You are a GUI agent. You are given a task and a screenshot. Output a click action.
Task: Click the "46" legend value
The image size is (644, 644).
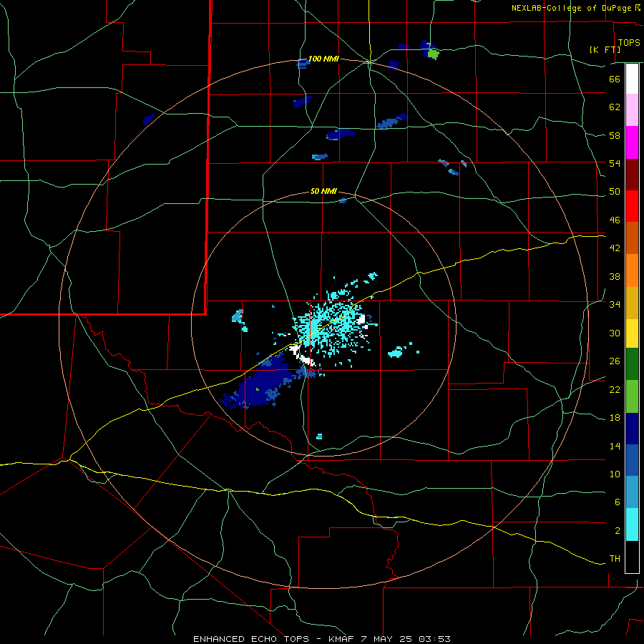(x=615, y=220)
